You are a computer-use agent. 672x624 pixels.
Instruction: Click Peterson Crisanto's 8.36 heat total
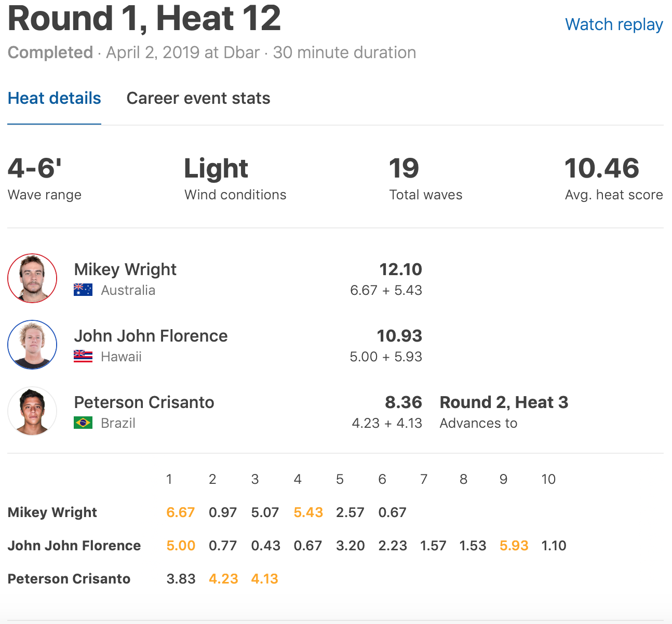point(403,402)
